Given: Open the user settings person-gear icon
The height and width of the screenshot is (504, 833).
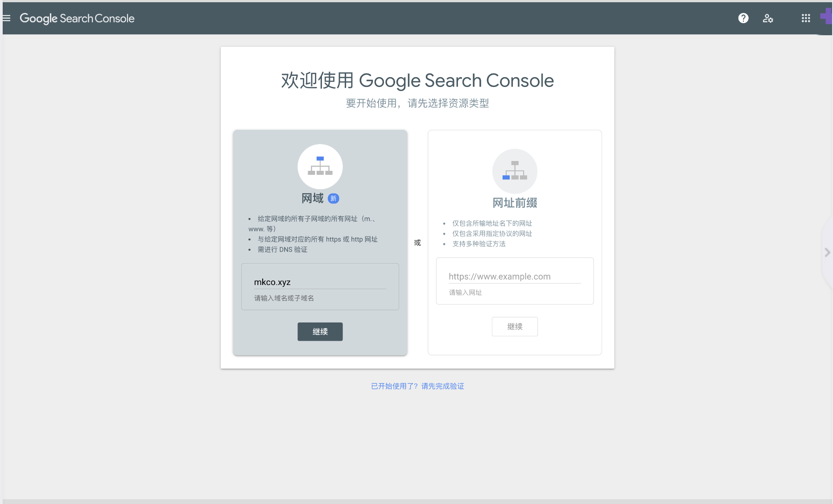Looking at the screenshot, I should pos(767,18).
